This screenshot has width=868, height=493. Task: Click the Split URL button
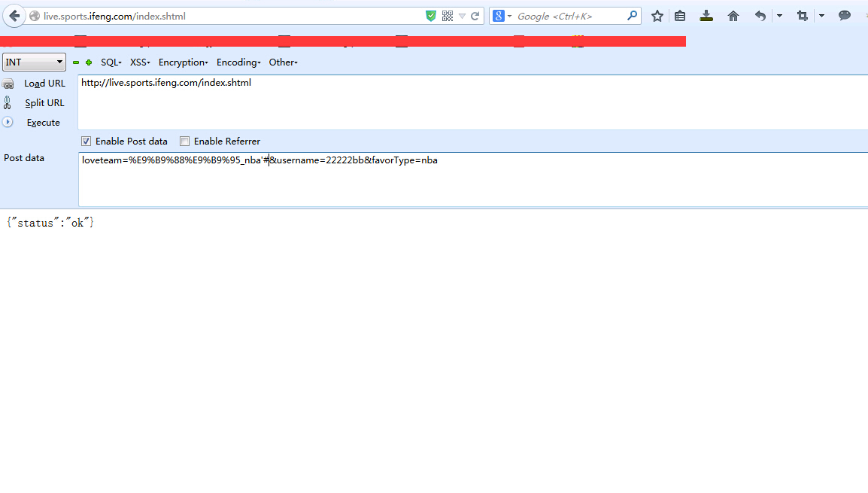point(44,103)
